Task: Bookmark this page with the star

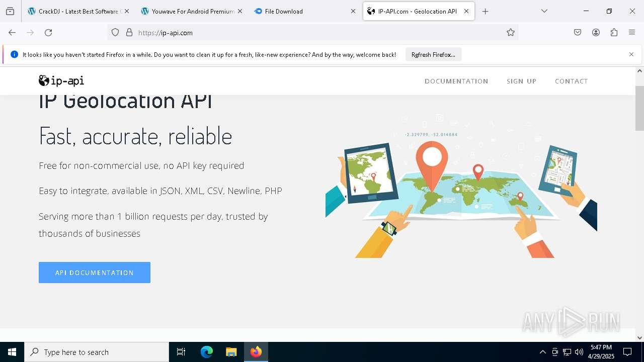Action: click(511, 33)
